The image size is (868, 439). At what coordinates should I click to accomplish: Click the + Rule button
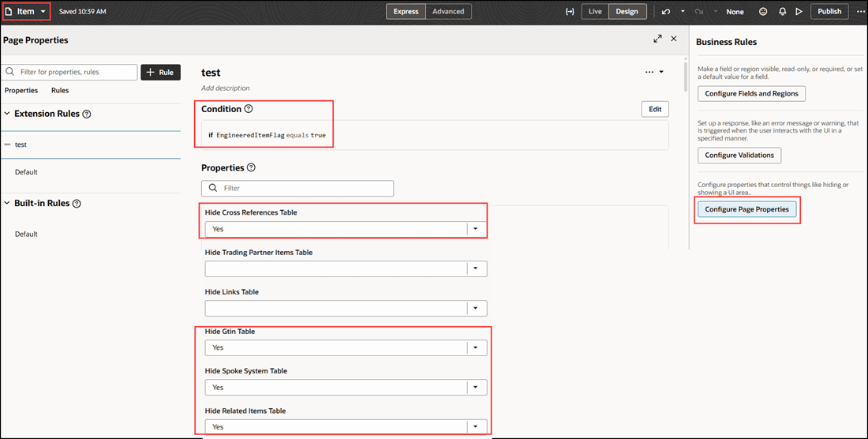(x=160, y=72)
